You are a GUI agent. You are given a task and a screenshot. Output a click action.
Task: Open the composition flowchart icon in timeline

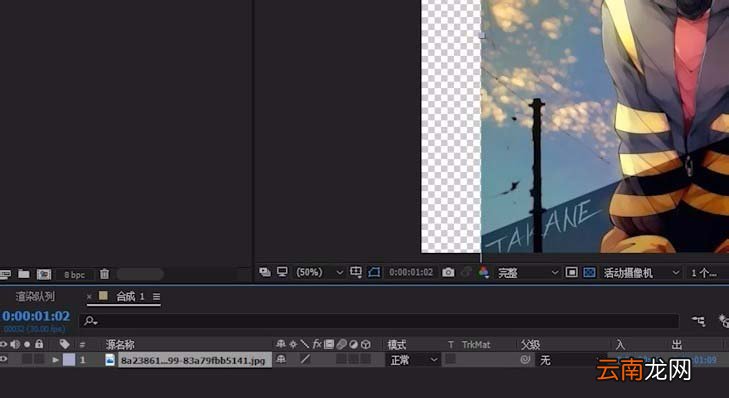coord(698,321)
